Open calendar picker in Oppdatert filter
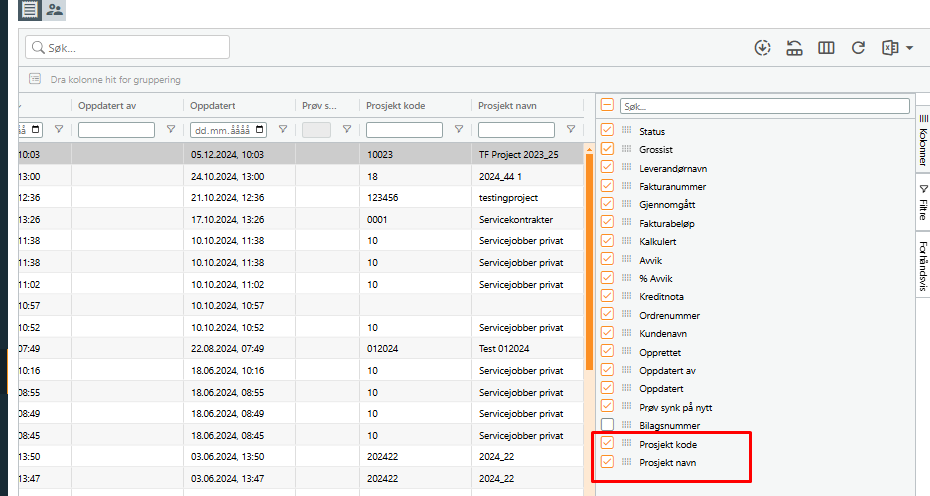 coord(260,129)
